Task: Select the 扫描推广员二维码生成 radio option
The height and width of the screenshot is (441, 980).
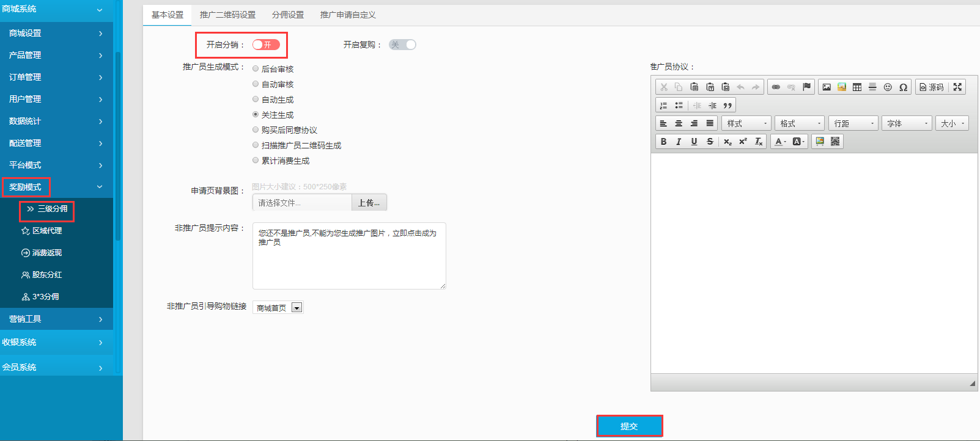Action: coord(256,145)
